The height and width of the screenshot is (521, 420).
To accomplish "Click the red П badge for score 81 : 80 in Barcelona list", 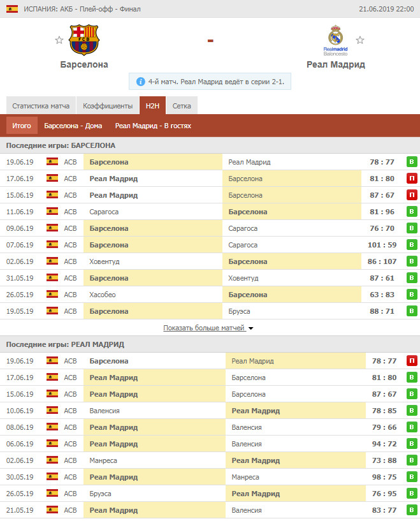I will tap(412, 179).
